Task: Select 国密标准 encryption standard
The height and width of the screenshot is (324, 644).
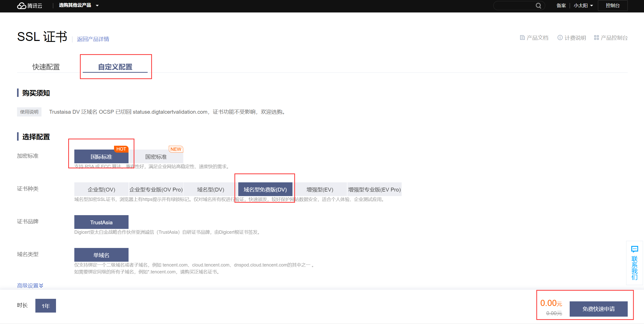Action: [156, 157]
